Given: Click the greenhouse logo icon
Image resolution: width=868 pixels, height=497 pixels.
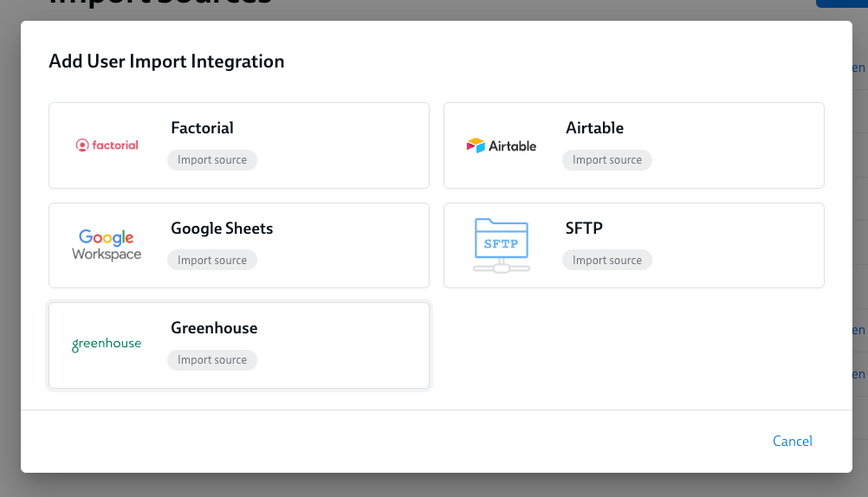Looking at the screenshot, I should tap(107, 345).
